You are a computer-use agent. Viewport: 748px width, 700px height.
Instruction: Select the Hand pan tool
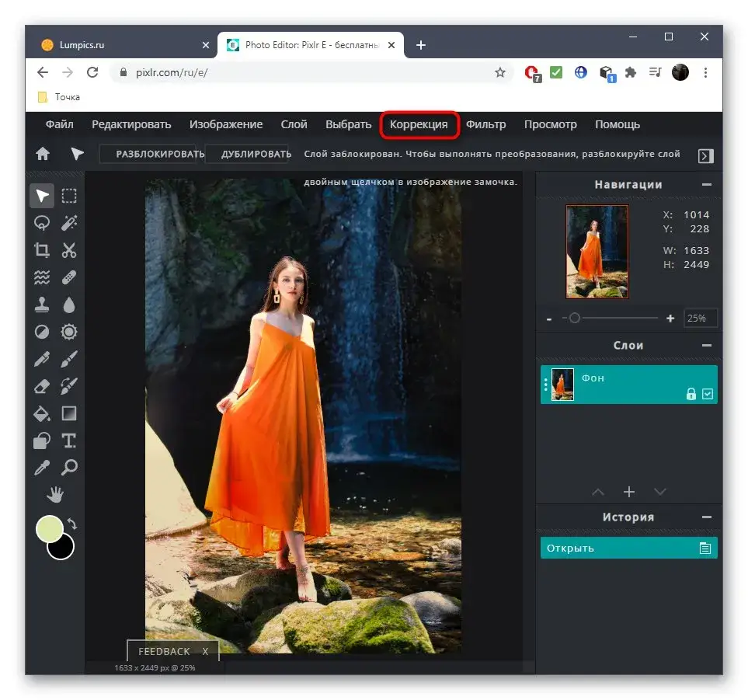click(55, 494)
